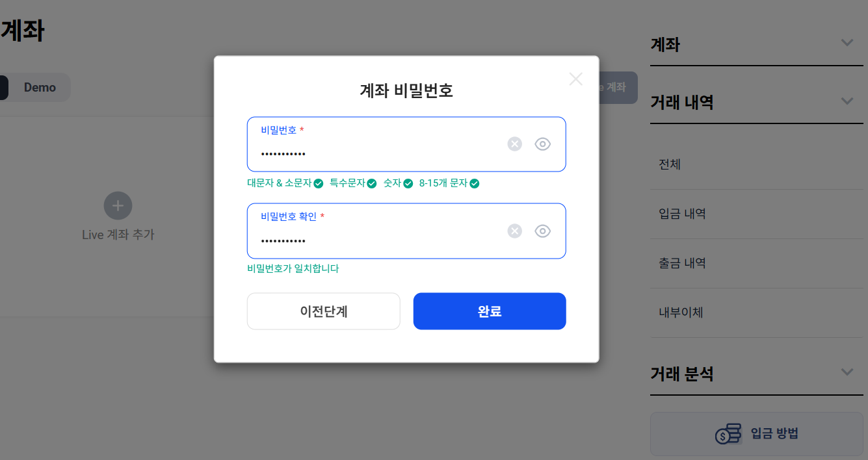Focus the 비밀번호 확인 input field

click(406, 231)
